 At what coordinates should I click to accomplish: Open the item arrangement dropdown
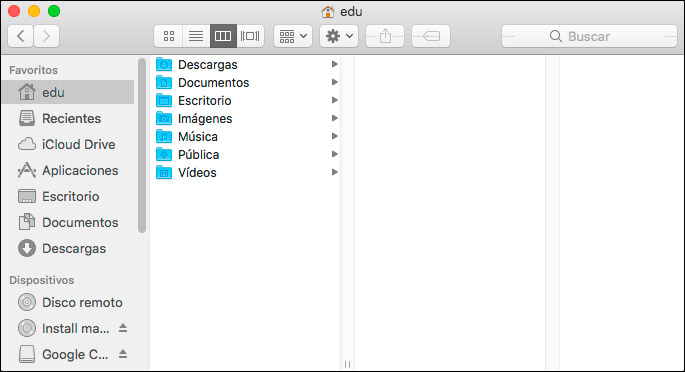[293, 36]
